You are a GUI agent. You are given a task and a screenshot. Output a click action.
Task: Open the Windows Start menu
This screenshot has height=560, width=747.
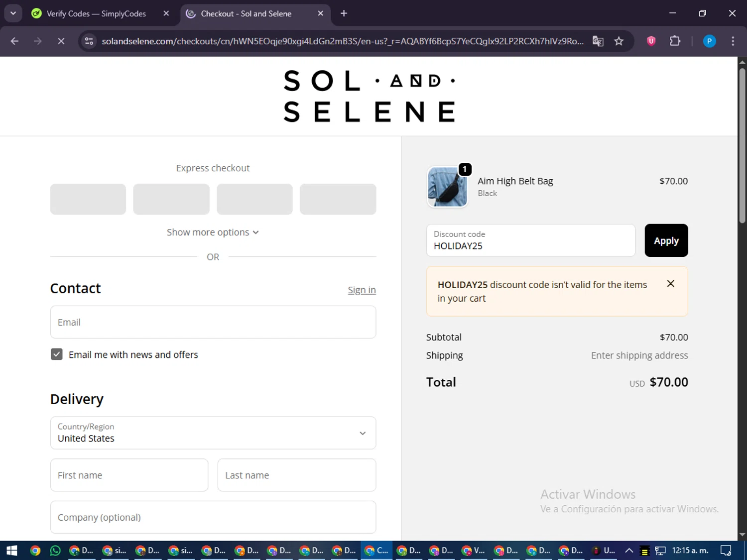point(11,550)
